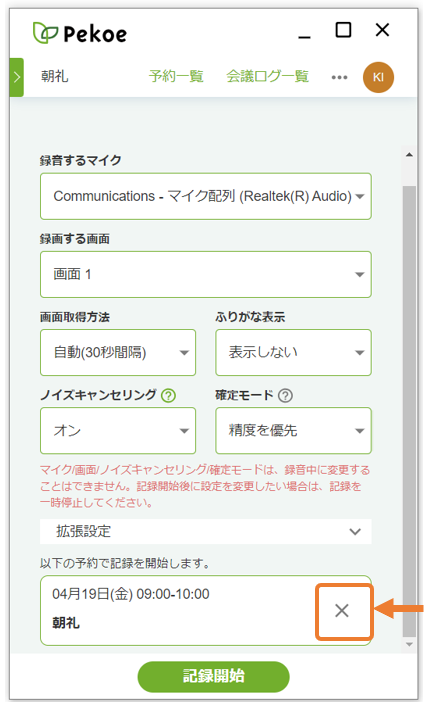428x703 pixels.
Task: Expand the green side panel arrow
Action: click(x=17, y=77)
